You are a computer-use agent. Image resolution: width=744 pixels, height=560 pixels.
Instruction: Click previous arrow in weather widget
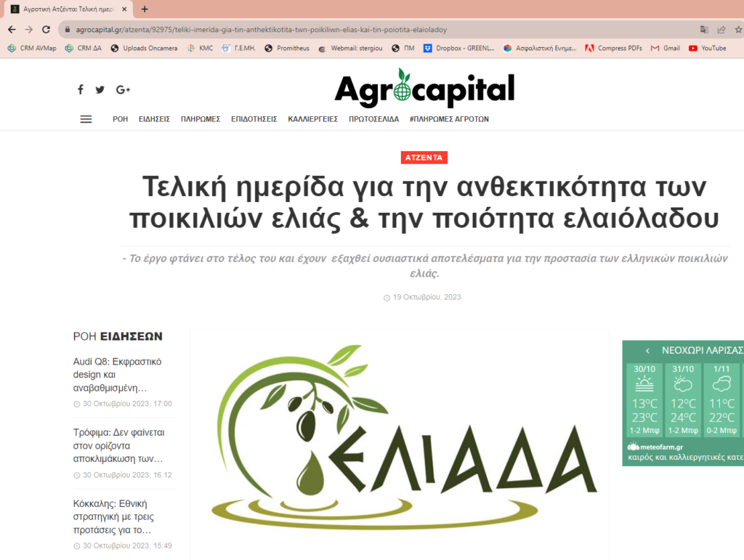click(x=647, y=350)
